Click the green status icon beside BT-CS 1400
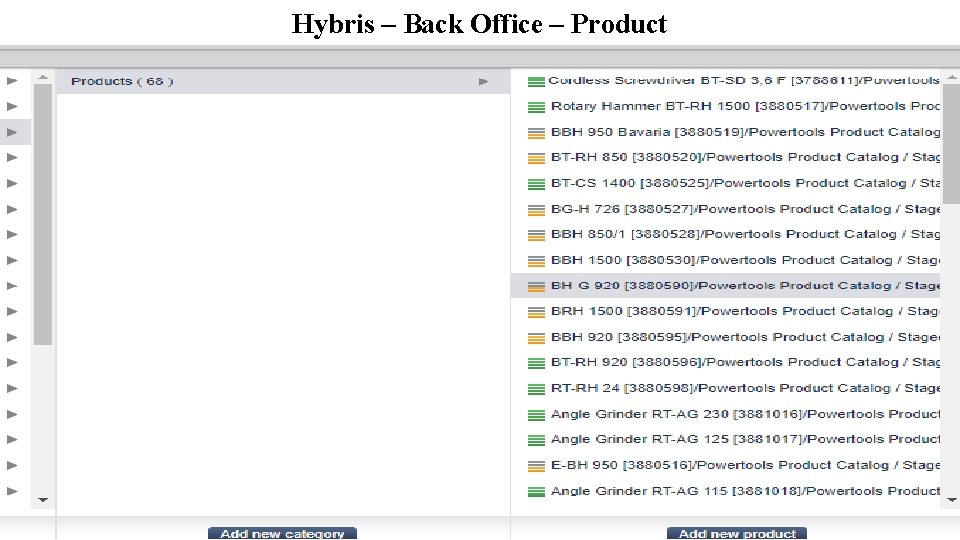960x540 pixels. [536, 184]
